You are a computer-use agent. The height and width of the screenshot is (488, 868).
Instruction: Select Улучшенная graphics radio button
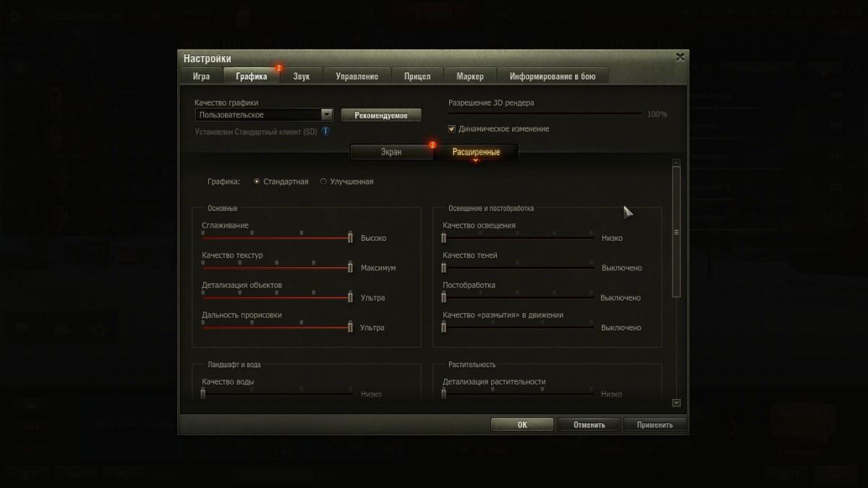[x=323, y=181]
